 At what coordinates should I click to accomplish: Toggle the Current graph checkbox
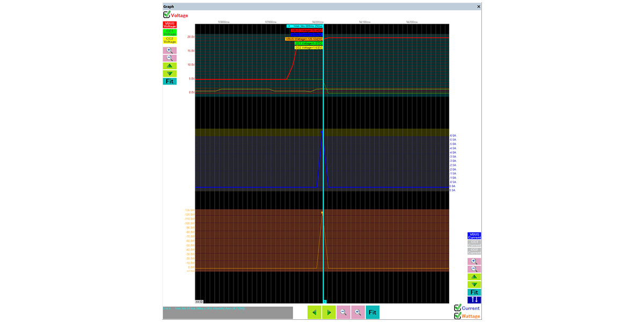458,308
